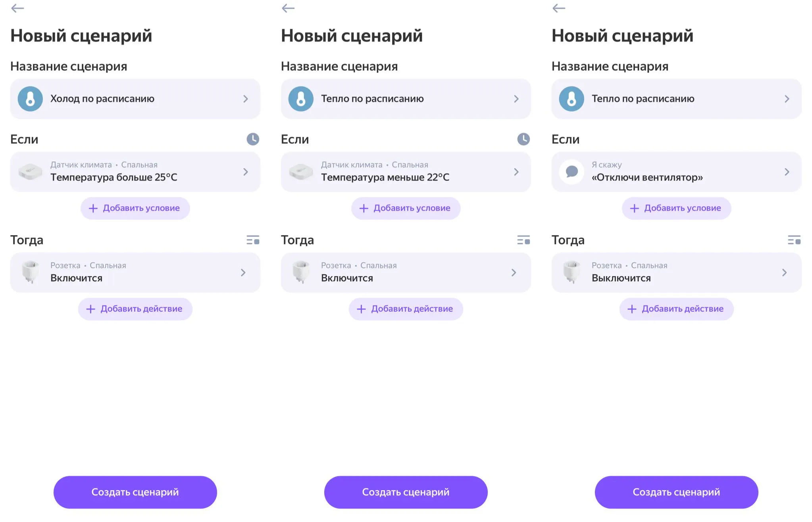Open the 'Отключи вентилятор' phrase chevron

click(x=787, y=172)
